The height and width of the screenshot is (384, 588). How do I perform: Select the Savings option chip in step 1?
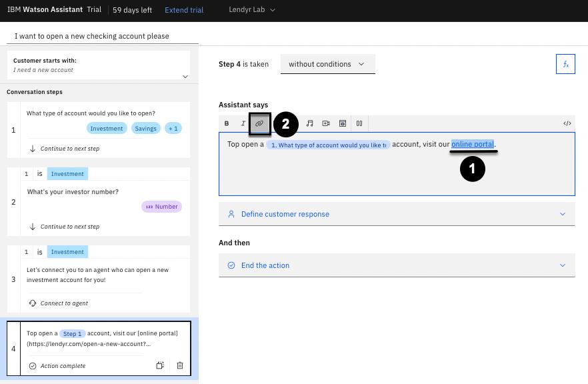tap(145, 128)
